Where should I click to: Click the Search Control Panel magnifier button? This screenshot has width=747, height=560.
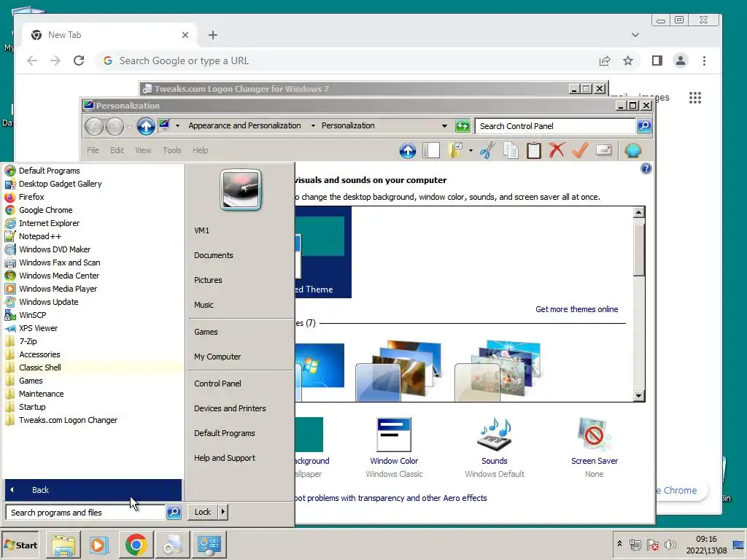pyautogui.click(x=644, y=125)
